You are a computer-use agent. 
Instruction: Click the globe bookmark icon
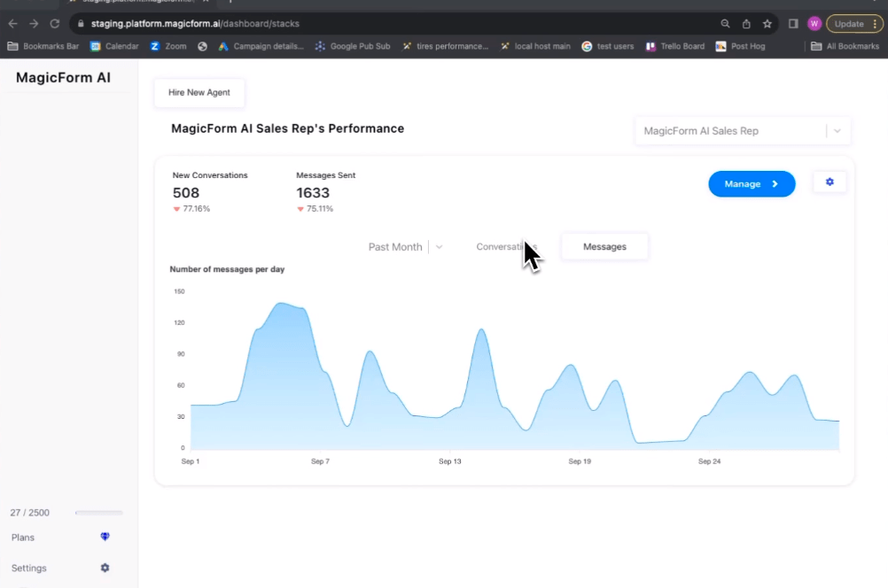pos(202,46)
